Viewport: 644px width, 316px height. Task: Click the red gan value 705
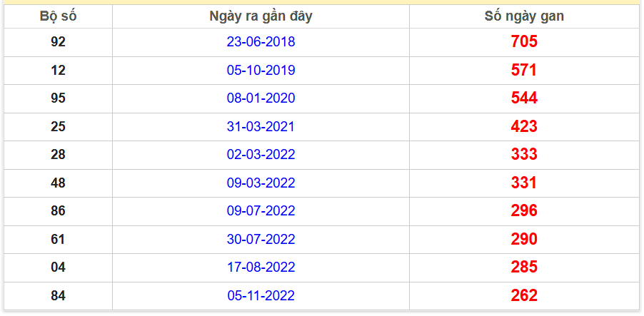coord(524,42)
